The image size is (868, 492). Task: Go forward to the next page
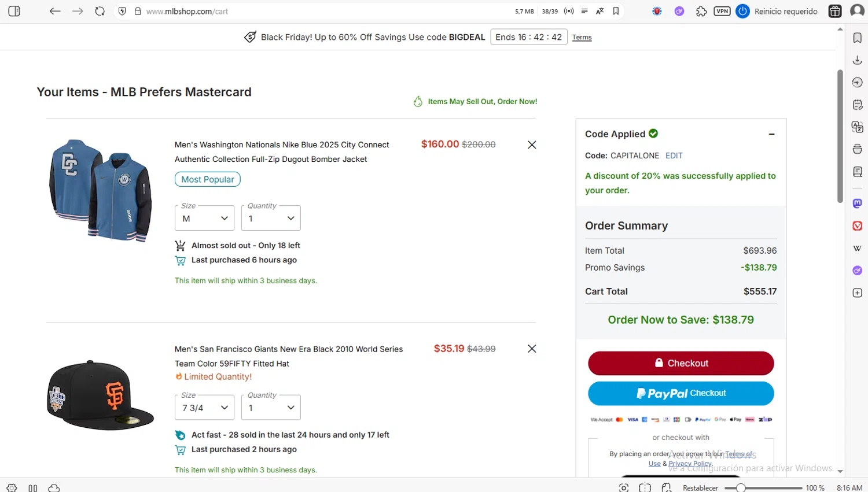[x=78, y=11]
